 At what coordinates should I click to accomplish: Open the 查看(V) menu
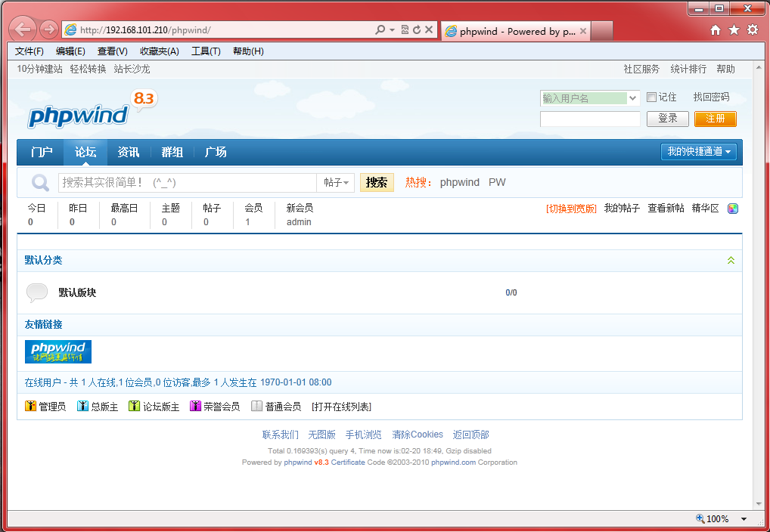tap(113, 51)
